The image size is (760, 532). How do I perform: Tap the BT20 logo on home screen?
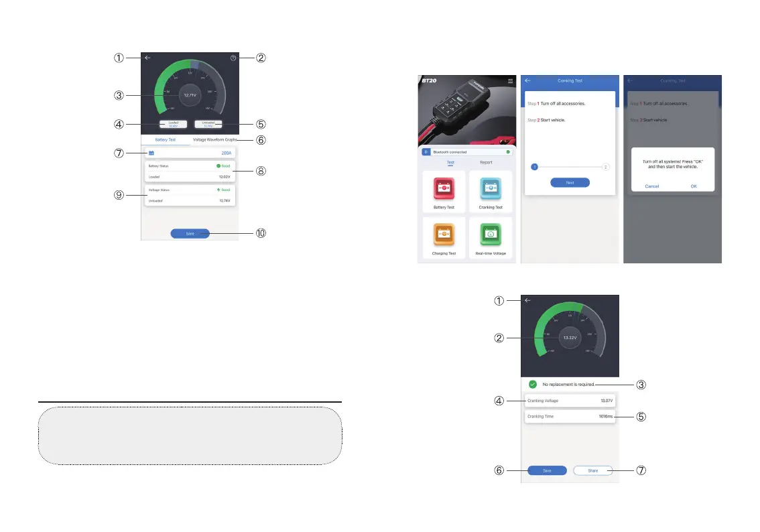click(429, 80)
